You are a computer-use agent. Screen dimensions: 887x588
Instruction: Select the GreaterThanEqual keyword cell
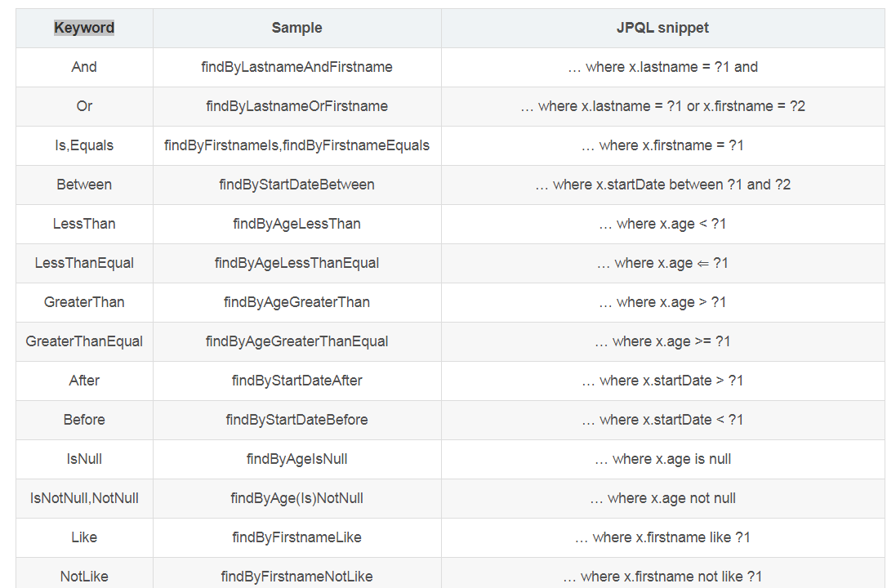84,341
